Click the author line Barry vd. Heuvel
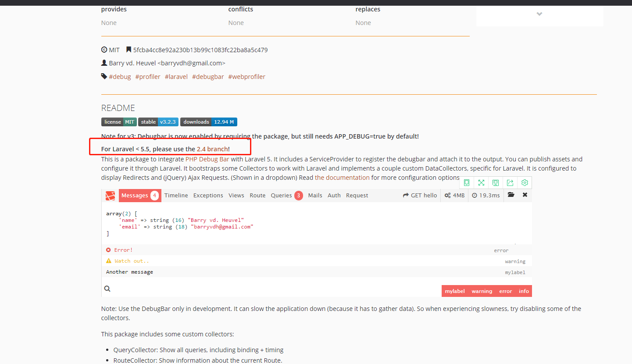 (x=167, y=63)
